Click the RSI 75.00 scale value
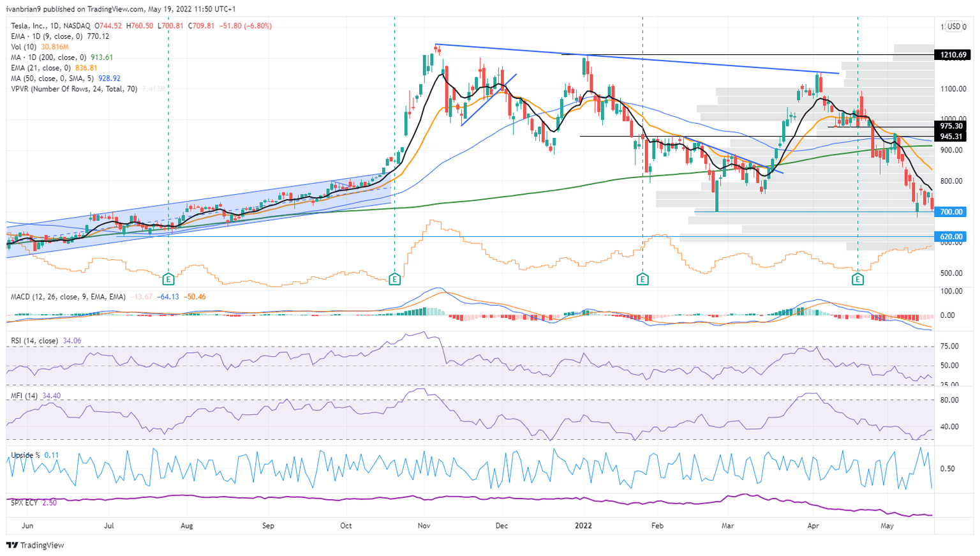Image resolution: width=980 pixels, height=556 pixels. tap(950, 347)
